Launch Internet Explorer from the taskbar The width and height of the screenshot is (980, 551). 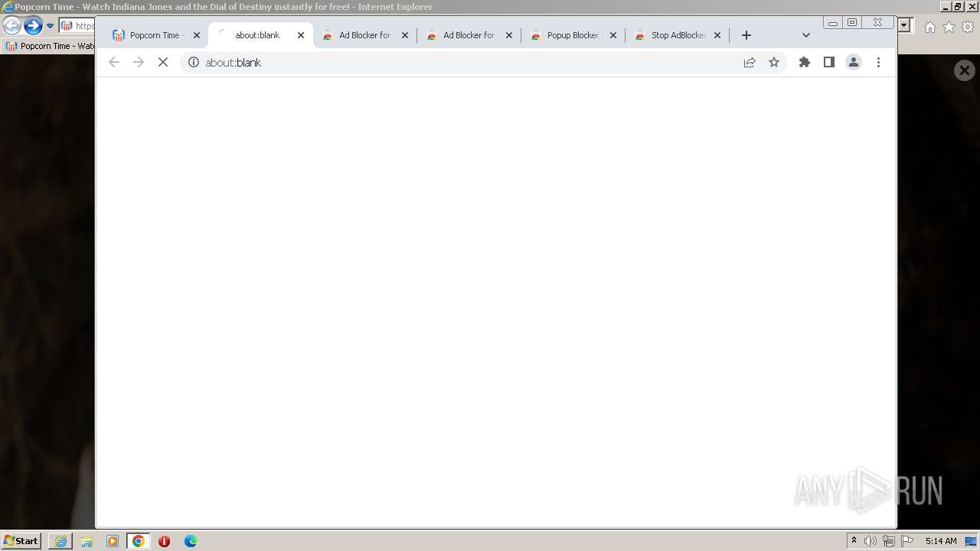pyautogui.click(x=60, y=541)
